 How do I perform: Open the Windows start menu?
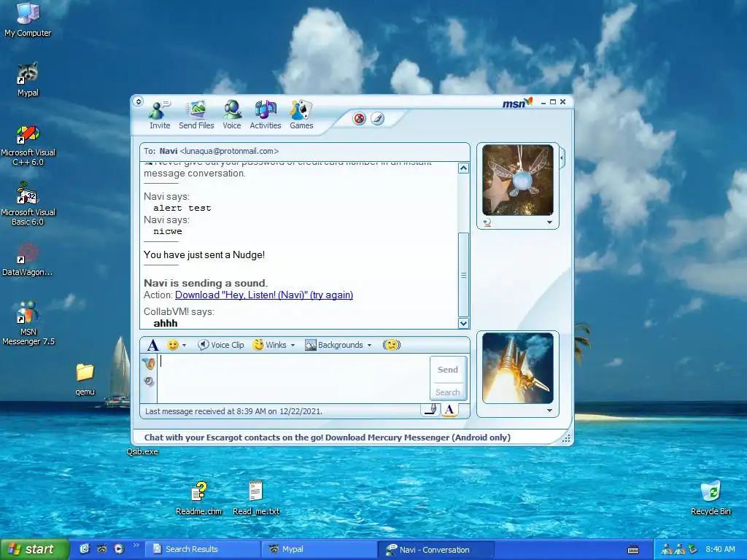(34, 549)
